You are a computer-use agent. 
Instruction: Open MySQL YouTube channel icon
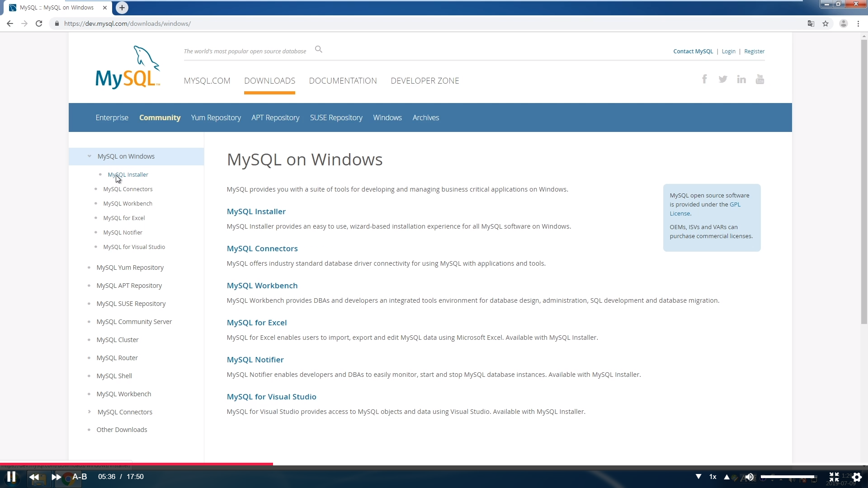(760, 80)
